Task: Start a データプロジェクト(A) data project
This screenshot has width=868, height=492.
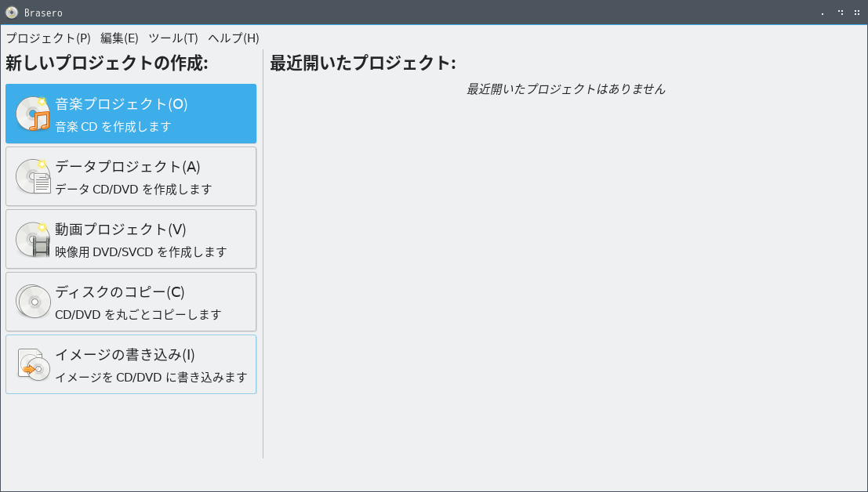Action: tap(131, 176)
